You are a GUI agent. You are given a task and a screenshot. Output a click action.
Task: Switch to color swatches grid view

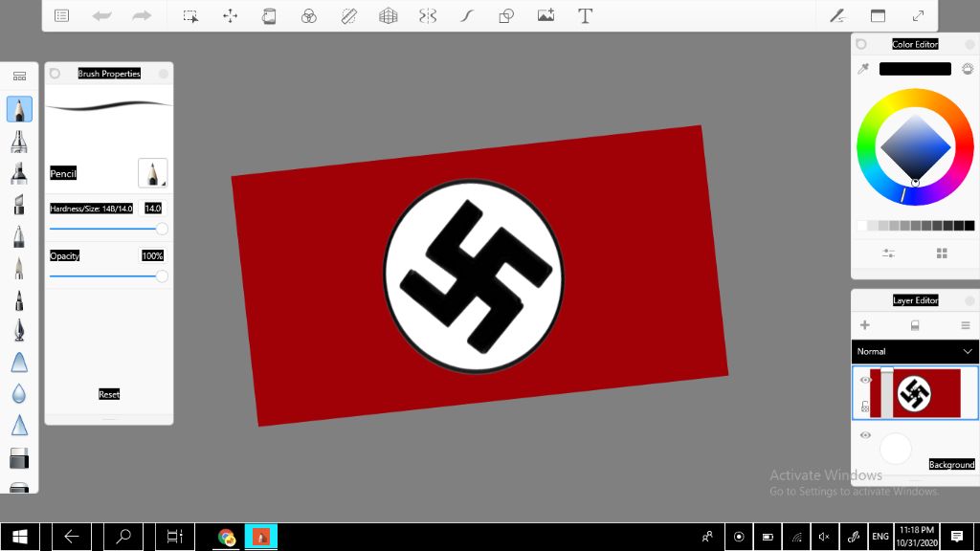coord(942,253)
